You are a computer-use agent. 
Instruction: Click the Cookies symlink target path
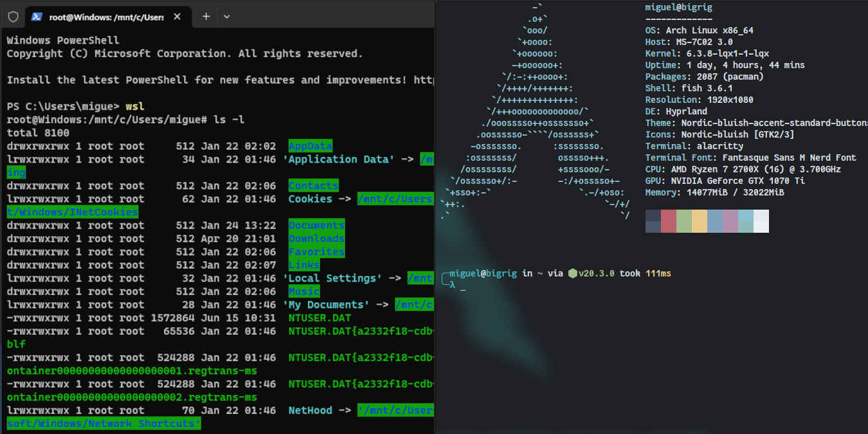[395, 199]
